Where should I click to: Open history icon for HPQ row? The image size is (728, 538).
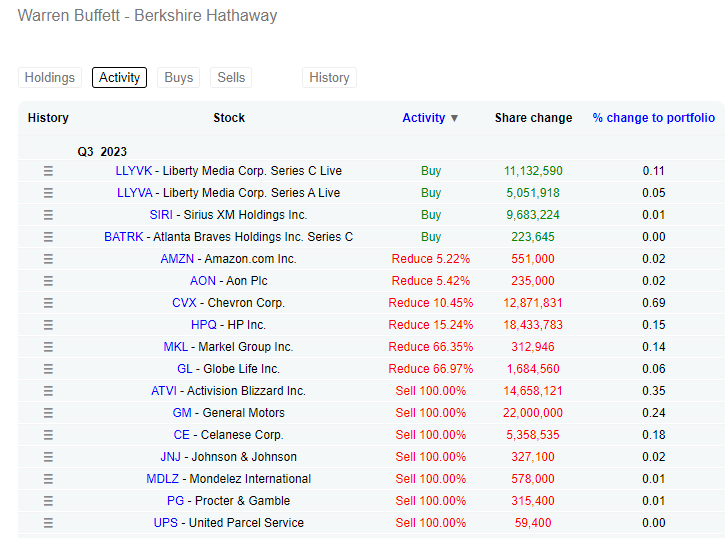coord(48,325)
